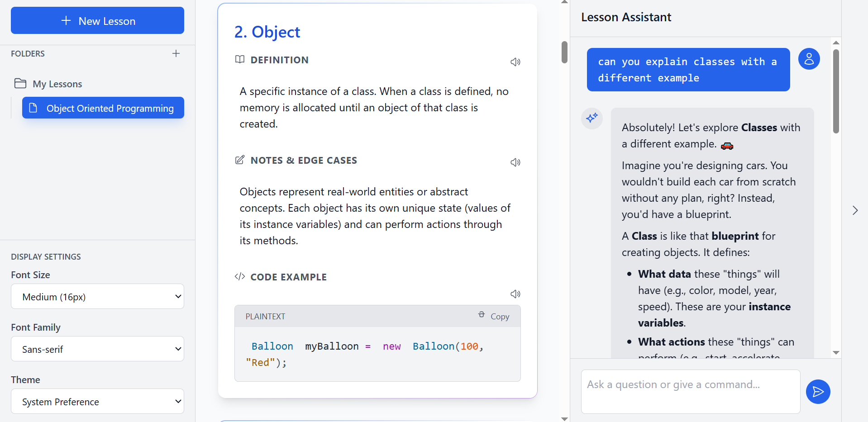Open the Theme dropdown

tap(97, 402)
